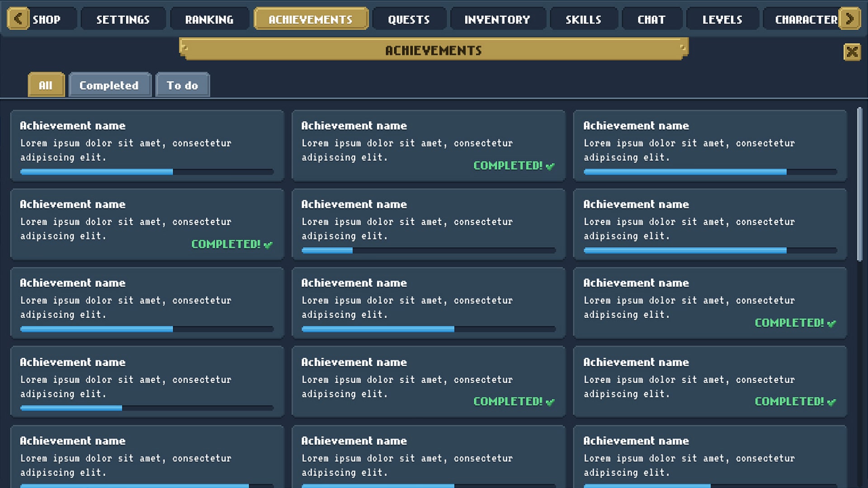Select the Achievements tab

311,19
